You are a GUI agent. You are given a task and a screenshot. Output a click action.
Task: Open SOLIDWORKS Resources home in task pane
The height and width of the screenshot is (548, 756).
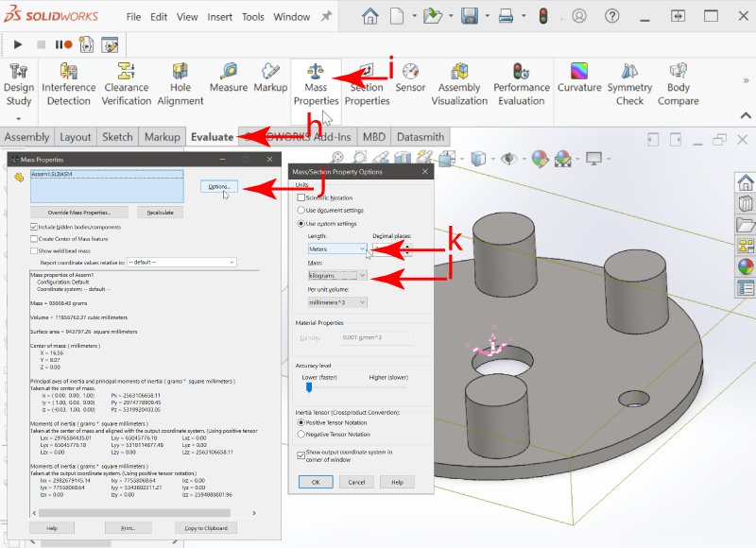tap(746, 182)
